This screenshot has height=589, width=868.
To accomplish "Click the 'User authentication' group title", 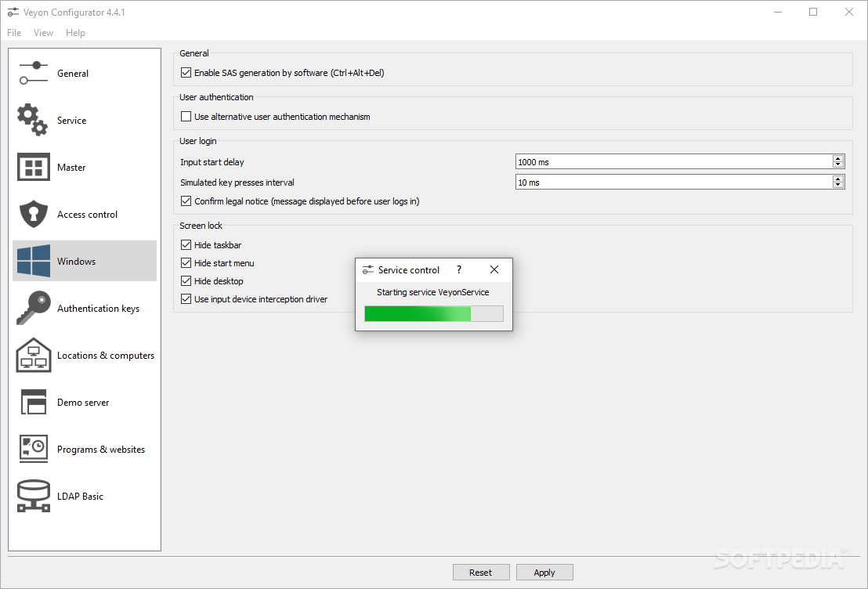I will coord(216,97).
